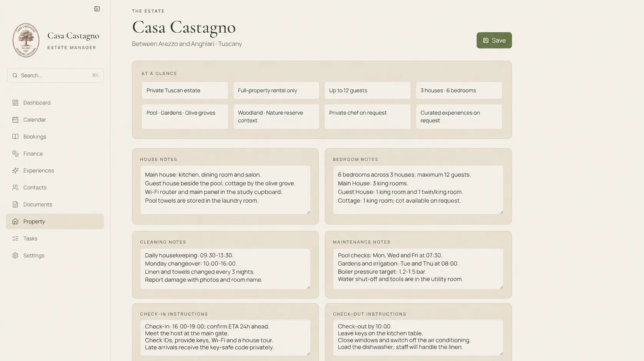
Task: Edit the Check-in Instructions text area
Action: pyautogui.click(x=225, y=338)
